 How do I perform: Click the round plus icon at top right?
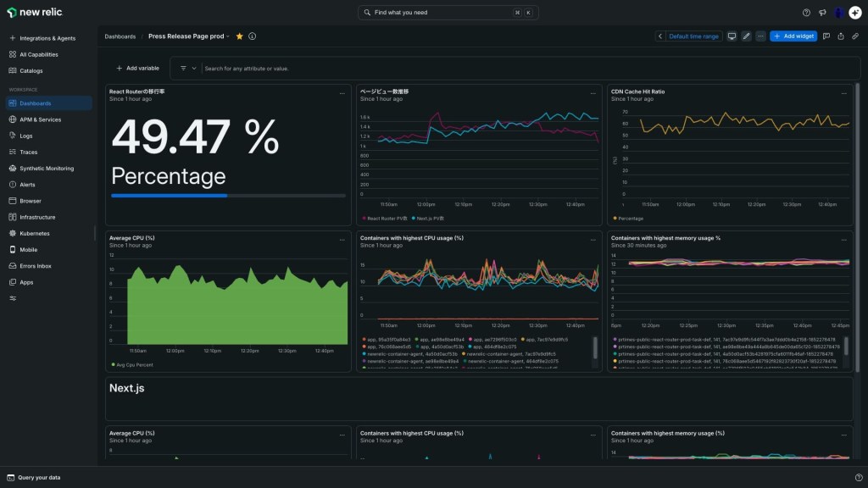pos(855,12)
